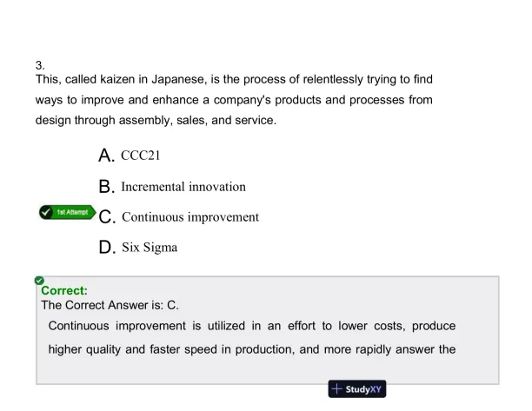Pick the "Continuous improvement" option text

pos(190,217)
